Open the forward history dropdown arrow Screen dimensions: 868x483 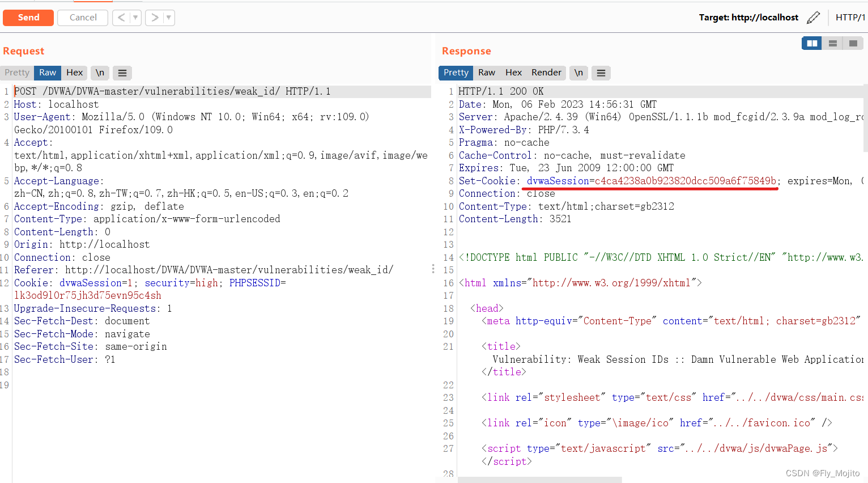coord(167,18)
